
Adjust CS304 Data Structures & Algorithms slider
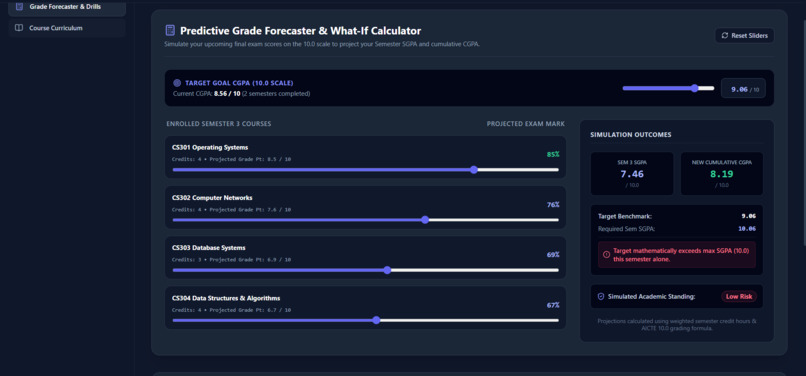click(365, 320)
